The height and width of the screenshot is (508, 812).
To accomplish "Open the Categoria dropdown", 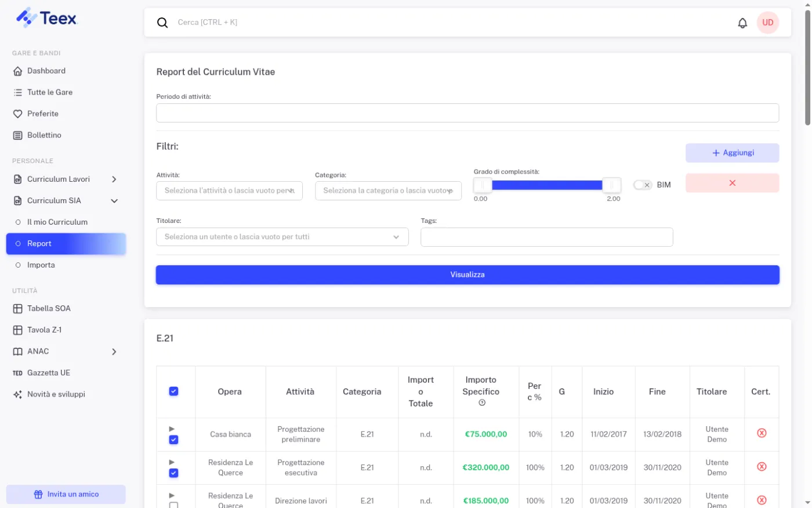I will 388,190.
